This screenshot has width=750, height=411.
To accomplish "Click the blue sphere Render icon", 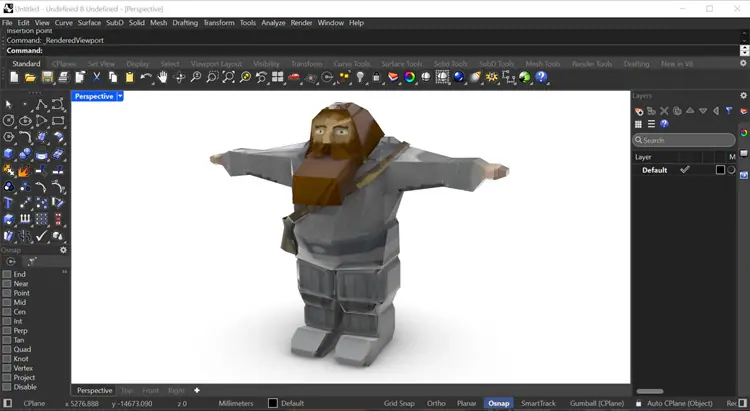I will tap(459, 77).
